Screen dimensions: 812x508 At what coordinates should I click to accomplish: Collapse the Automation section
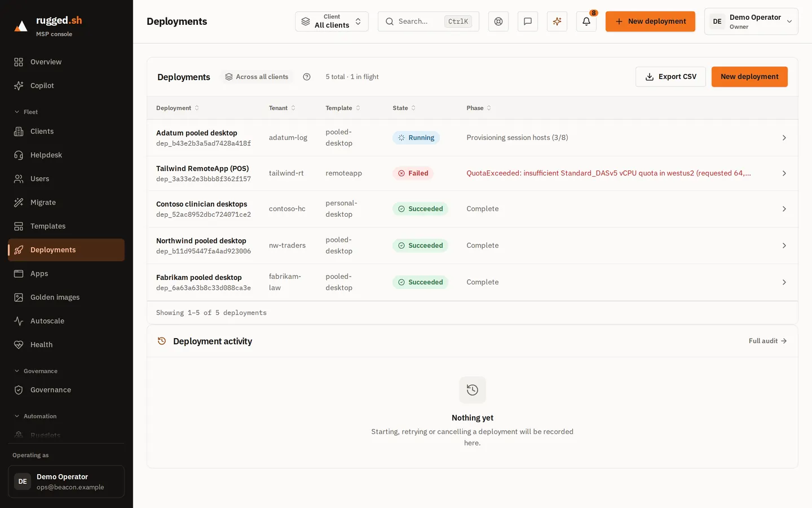tap(35, 416)
